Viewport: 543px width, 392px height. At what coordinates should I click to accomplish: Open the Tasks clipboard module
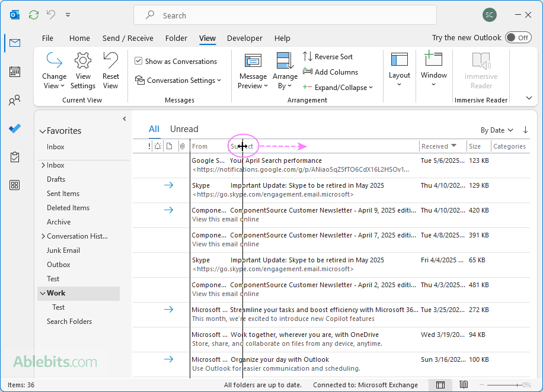15,157
